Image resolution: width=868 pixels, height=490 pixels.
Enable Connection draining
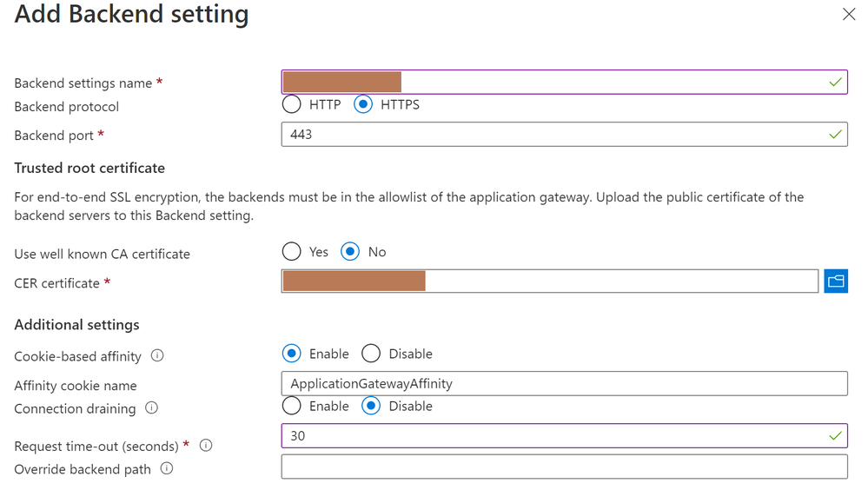(292, 406)
